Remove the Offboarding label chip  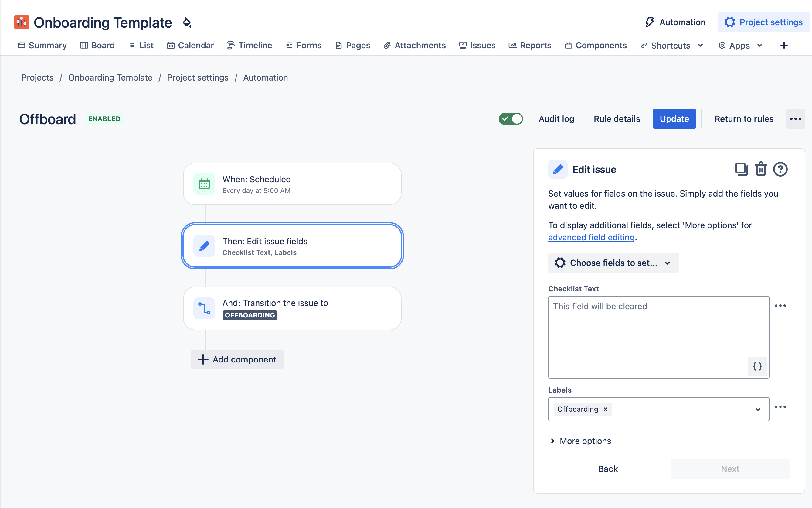(606, 409)
